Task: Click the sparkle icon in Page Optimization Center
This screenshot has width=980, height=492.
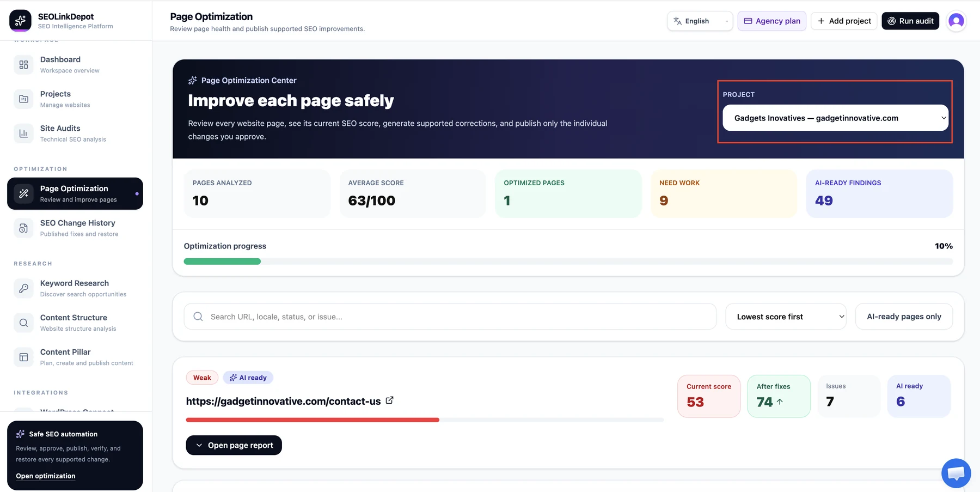Action: (x=192, y=81)
